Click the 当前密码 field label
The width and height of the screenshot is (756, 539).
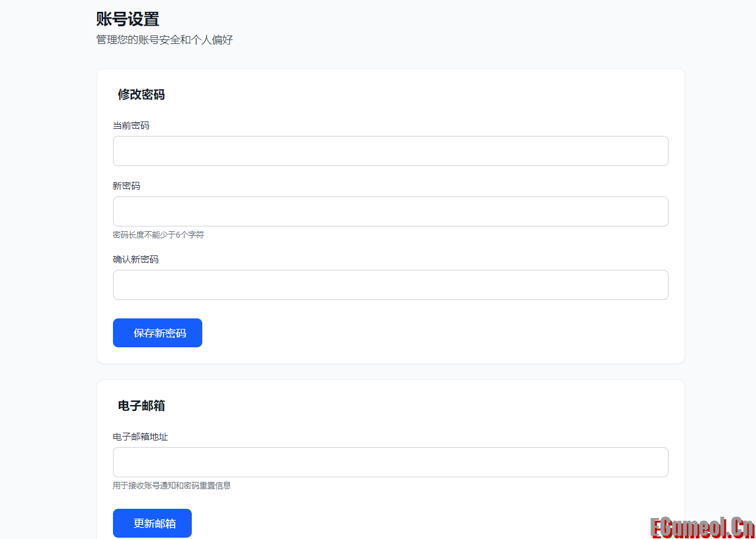click(x=130, y=125)
